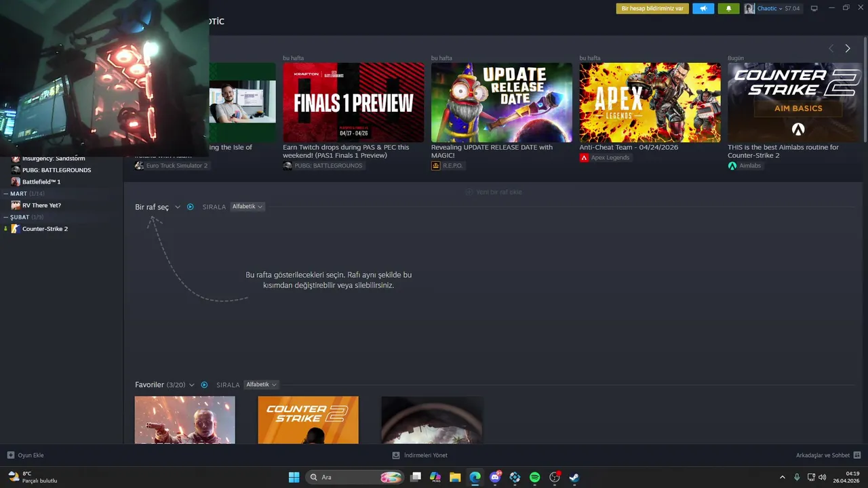Click the Revealing UPDATE RELEASE DATE headline
This screenshot has width=868, height=488.
492,151
